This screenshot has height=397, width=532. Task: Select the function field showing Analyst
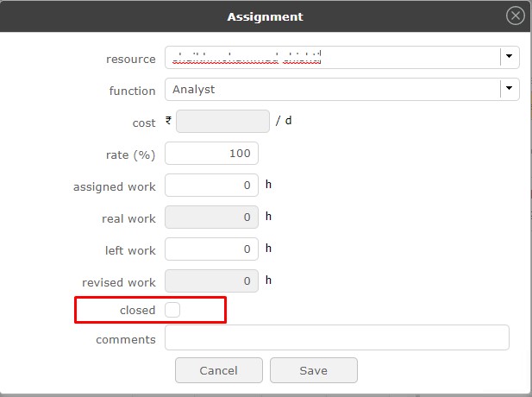coord(332,89)
